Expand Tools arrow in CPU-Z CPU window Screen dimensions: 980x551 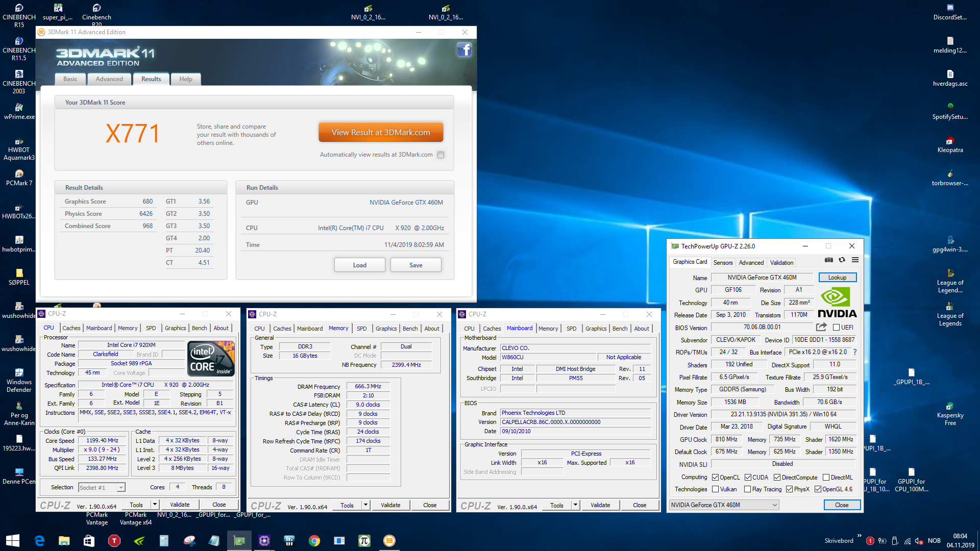(x=154, y=505)
